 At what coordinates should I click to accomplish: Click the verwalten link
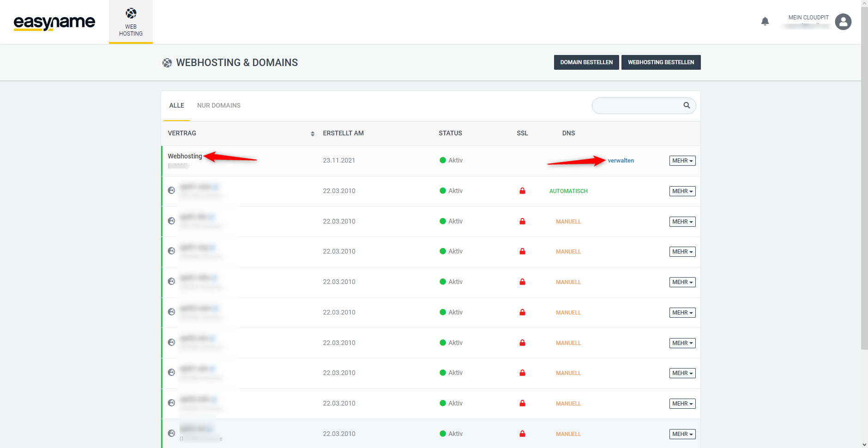point(621,161)
